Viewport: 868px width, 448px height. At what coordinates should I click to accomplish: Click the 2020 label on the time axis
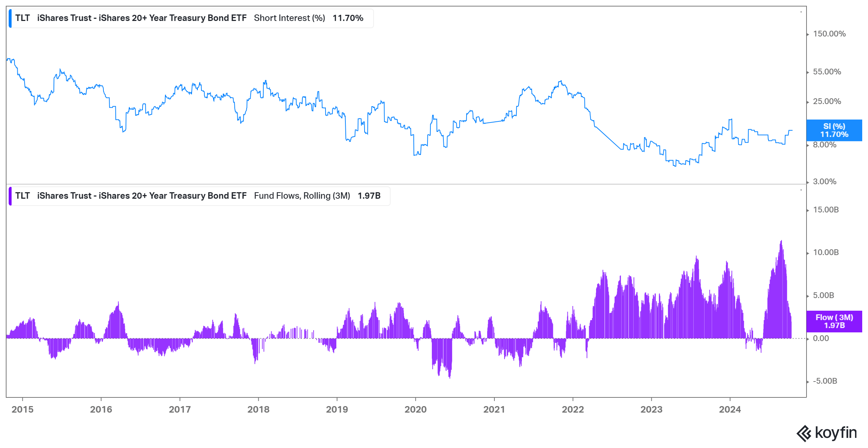pyautogui.click(x=416, y=410)
